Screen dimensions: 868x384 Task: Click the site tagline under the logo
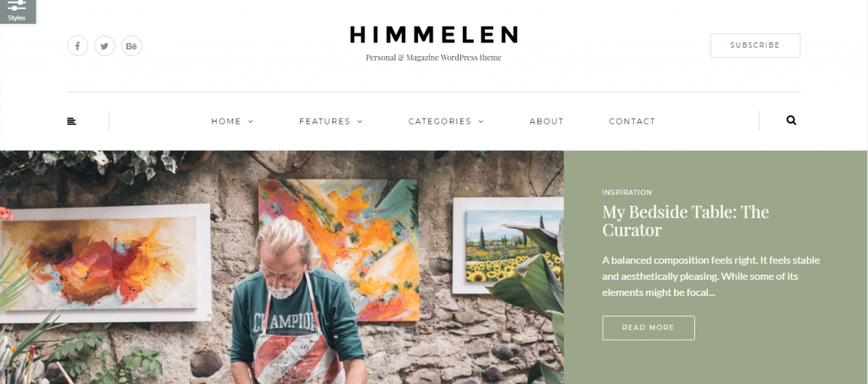coord(433,58)
